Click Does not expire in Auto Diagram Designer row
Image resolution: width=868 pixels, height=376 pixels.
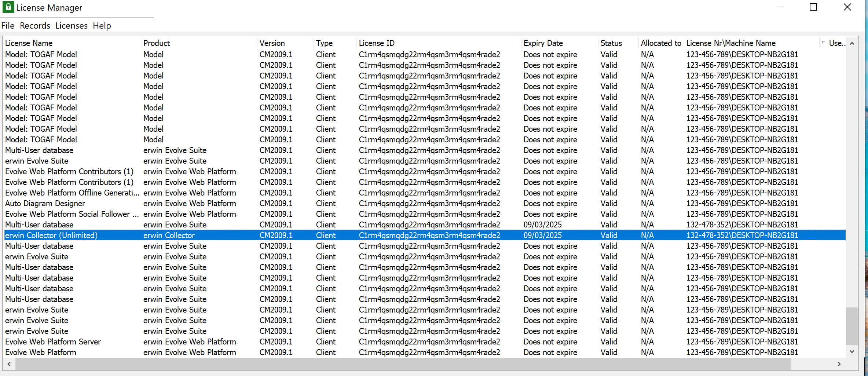pos(550,203)
